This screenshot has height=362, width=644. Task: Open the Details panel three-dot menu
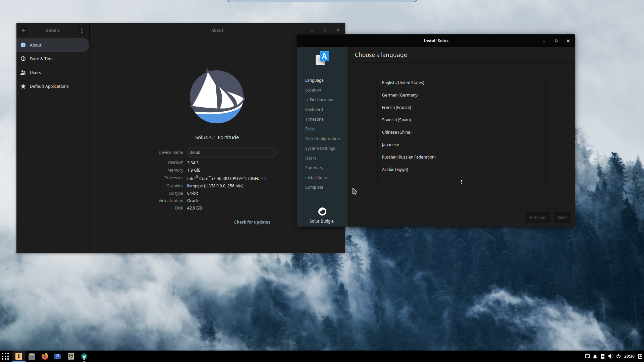point(82,31)
